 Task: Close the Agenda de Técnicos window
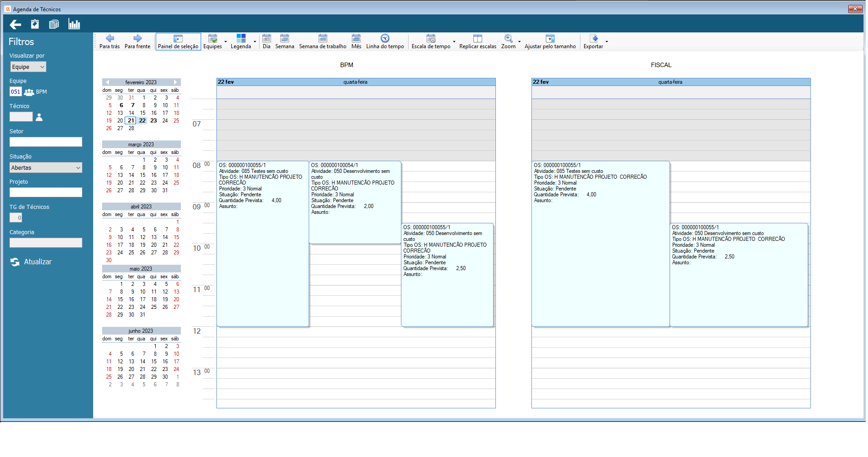[855, 9]
